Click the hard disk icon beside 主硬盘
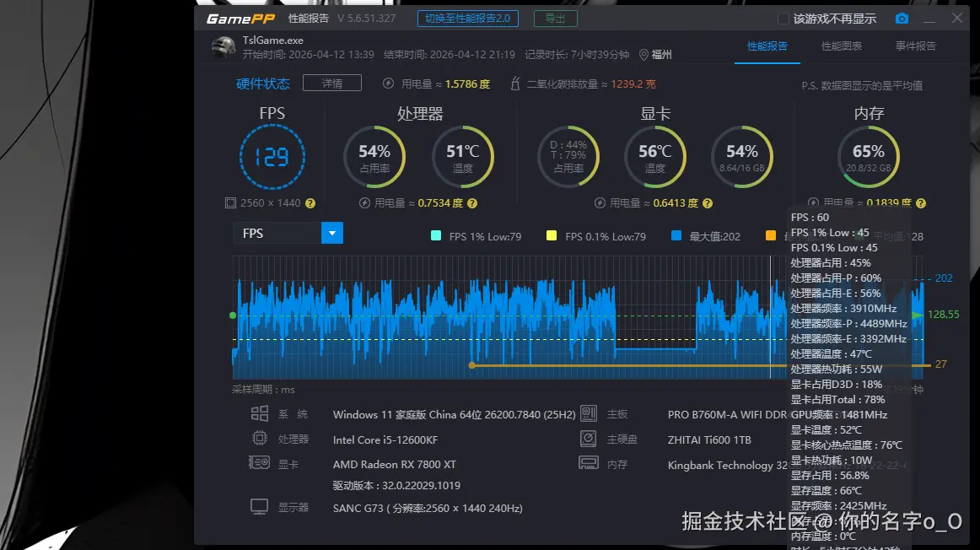Screen dimensions: 980x550 click(x=589, y=439)
